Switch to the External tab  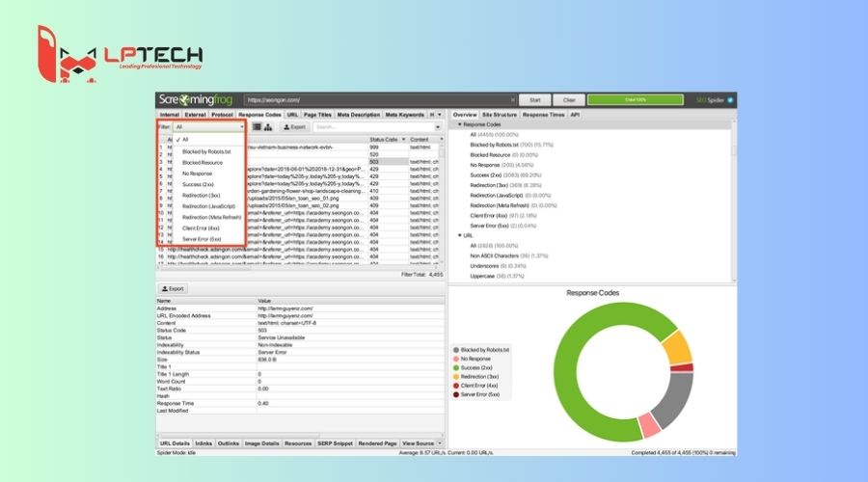195,115
